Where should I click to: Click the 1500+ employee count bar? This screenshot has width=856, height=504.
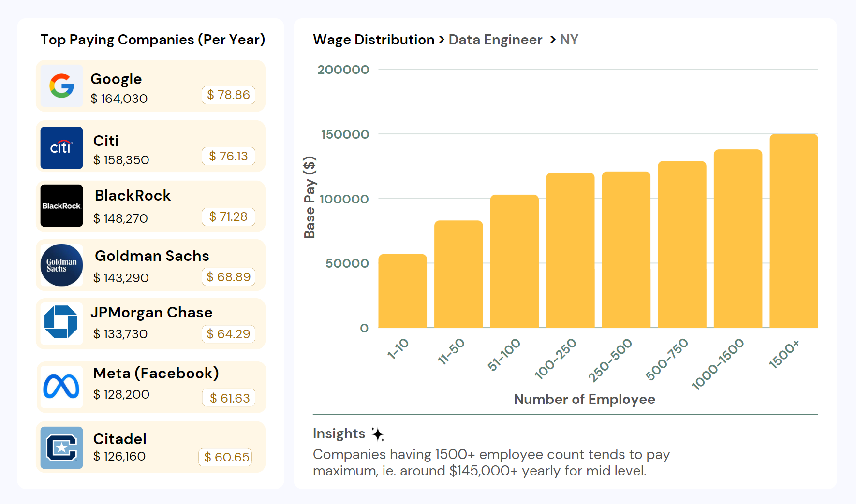point(793,231)
